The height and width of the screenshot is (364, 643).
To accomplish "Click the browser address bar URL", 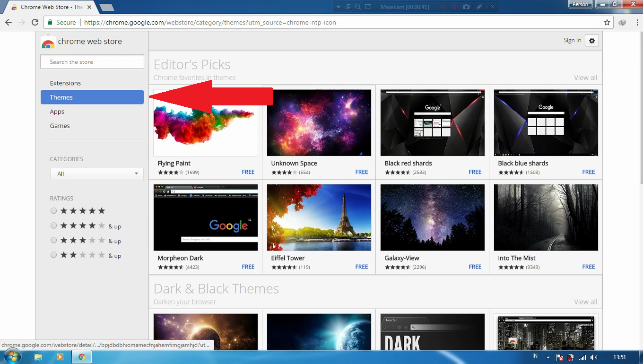I will [x=210, y=22].
